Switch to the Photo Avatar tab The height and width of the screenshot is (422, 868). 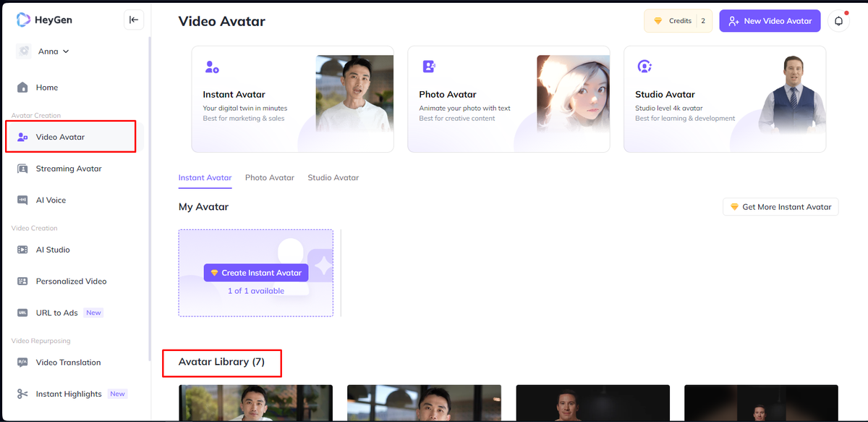(x=270, y=178)
